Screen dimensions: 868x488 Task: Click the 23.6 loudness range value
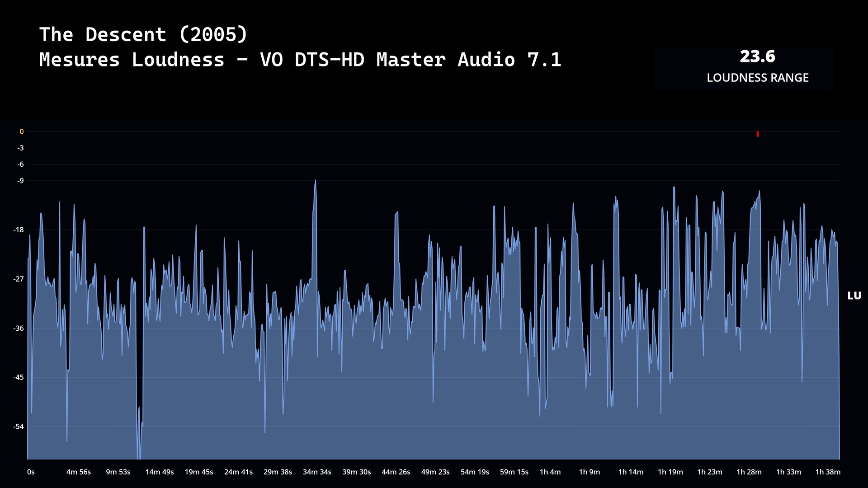[757, 57]
